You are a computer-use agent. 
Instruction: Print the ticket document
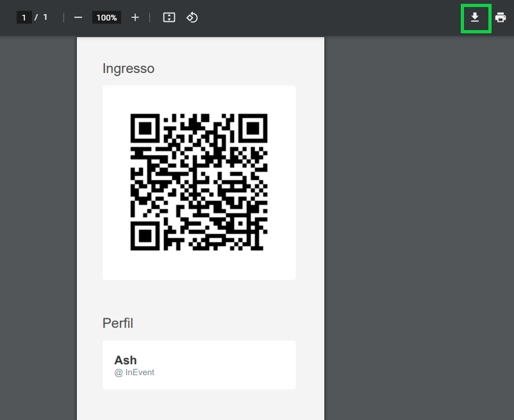click(501, 17)
